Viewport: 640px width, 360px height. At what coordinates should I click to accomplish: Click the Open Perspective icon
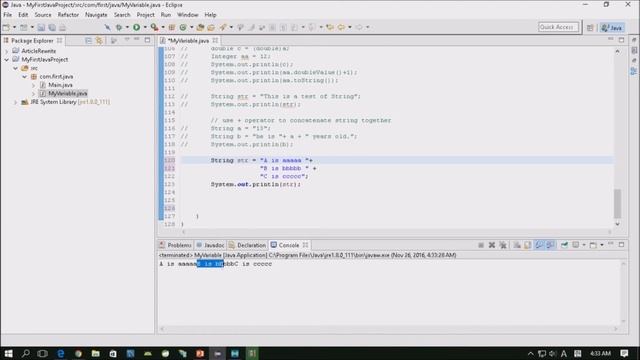click(x=590, y=27)
